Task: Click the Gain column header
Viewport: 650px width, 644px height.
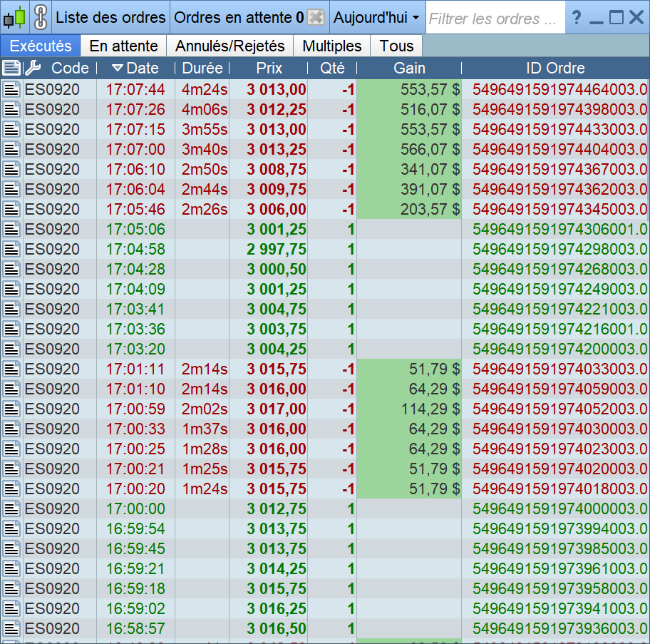Action: 409,68
